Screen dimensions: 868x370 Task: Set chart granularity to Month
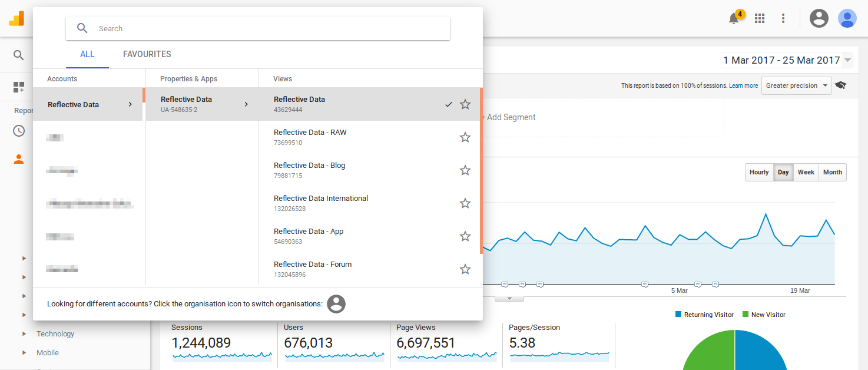[833, 172]
